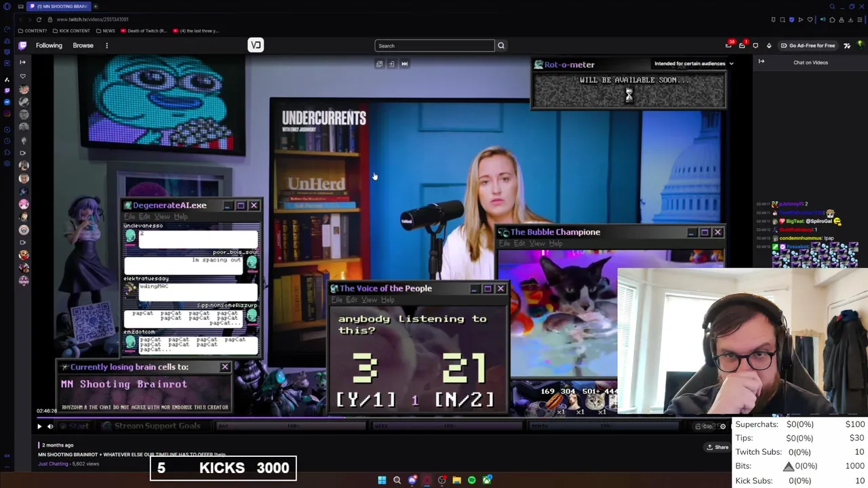Open the Xbox app from the taskbar

click(487, 480)
